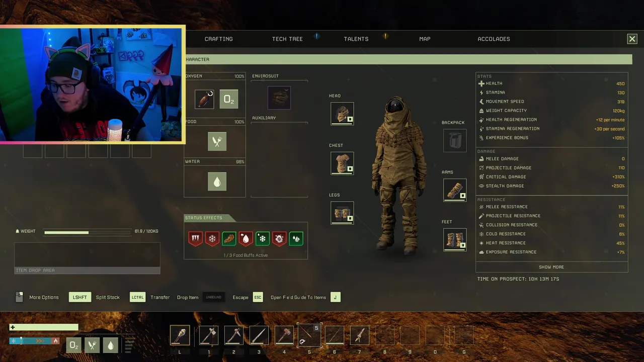Click the Auxiliary slot area
This screenshot has height=362, width=644.
tap(279, 159)
